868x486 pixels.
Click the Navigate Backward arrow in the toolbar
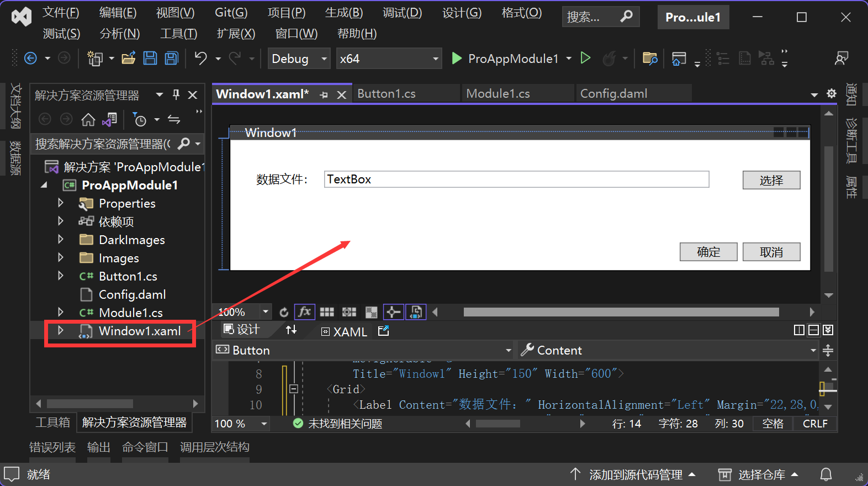(30, 58)
